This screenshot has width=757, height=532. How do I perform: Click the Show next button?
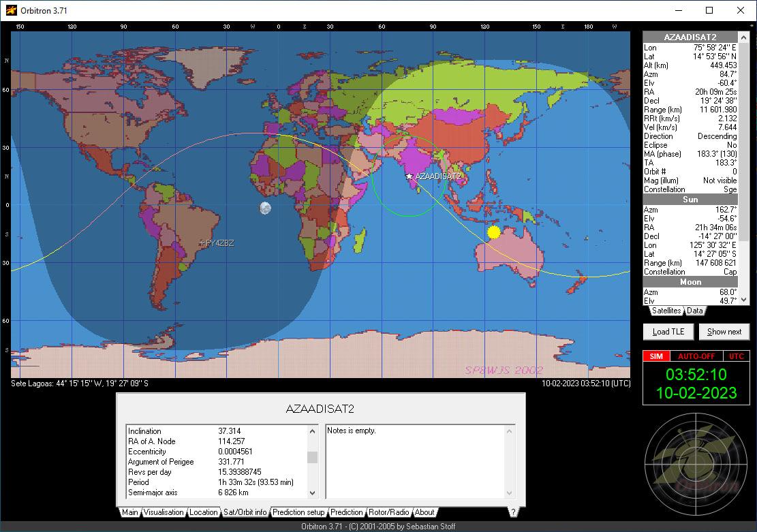tap(724, 332)
